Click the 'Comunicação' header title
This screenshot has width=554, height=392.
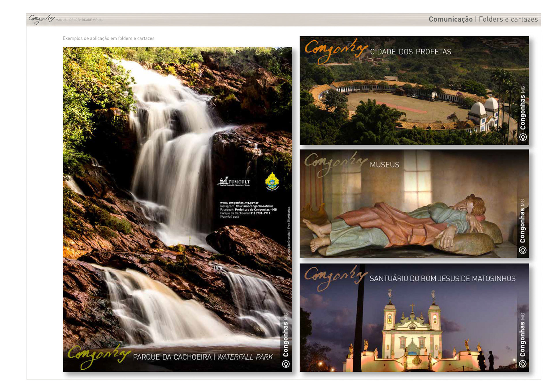[450, 19]
